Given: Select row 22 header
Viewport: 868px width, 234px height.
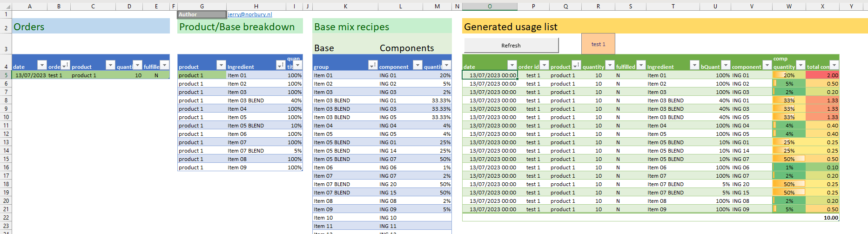Looking at the screenshot, I should 6,217.
